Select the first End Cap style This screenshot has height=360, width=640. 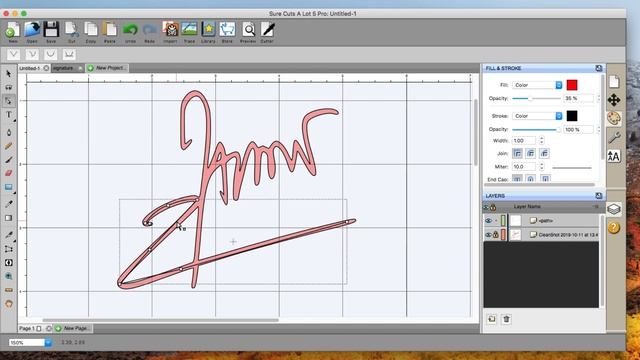tap(517, 179)
